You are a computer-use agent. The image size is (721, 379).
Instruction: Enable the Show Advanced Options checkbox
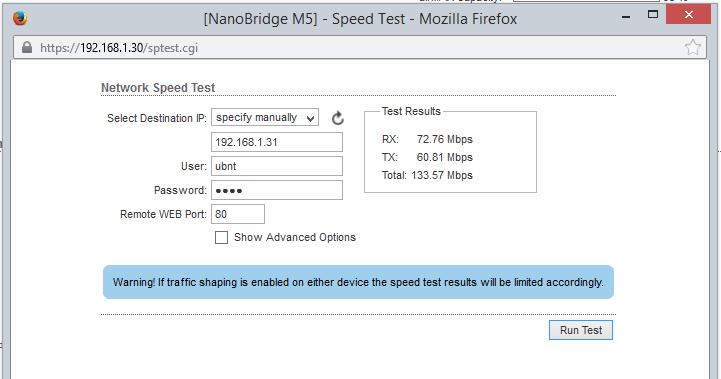point(221,237)
